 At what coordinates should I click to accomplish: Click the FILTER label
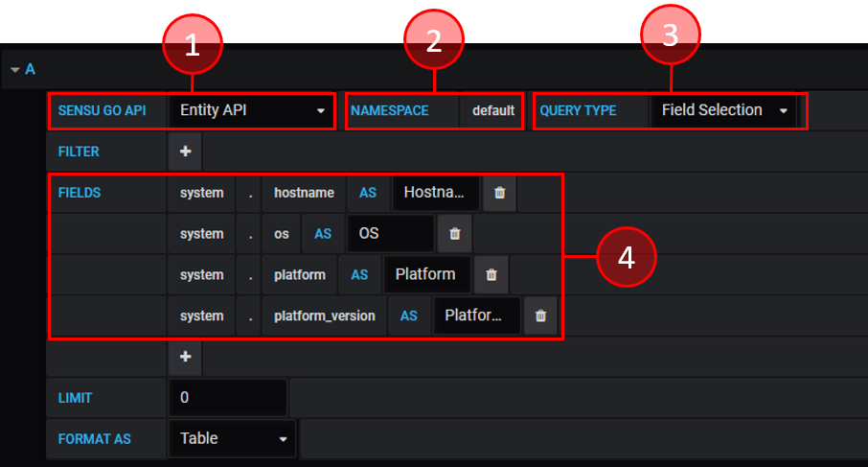[x=79, y=152]
